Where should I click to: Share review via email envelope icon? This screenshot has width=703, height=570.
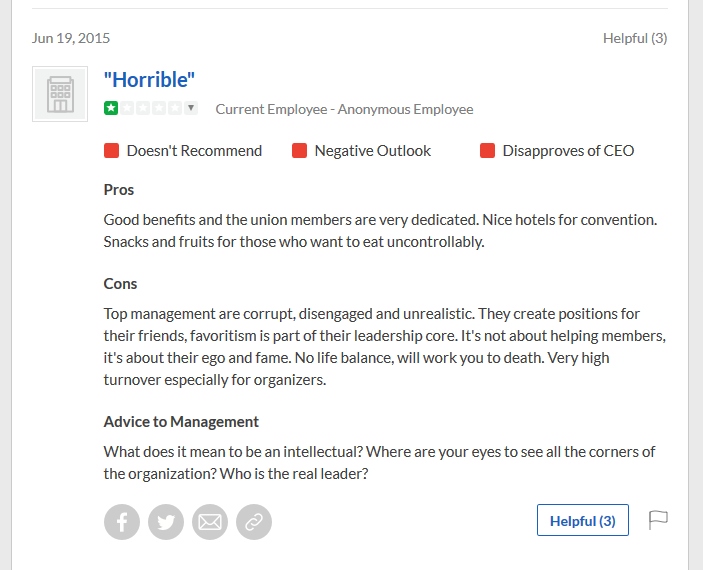click(x=210, y=522)
